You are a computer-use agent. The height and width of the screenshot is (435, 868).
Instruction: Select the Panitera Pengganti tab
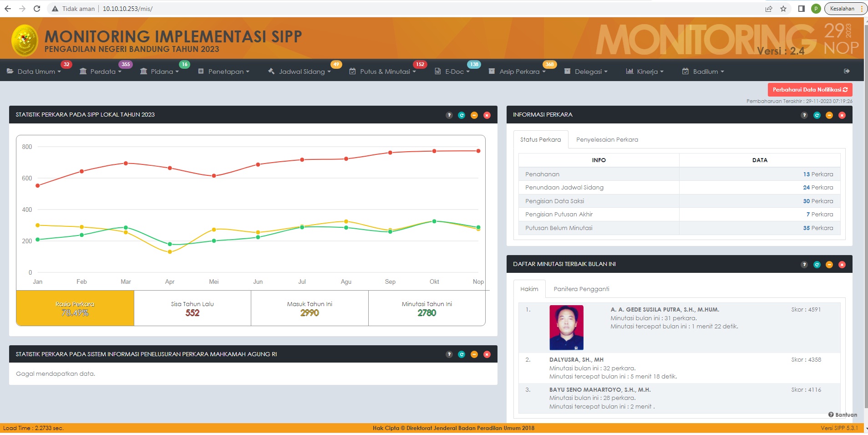(x=581, y=289)
